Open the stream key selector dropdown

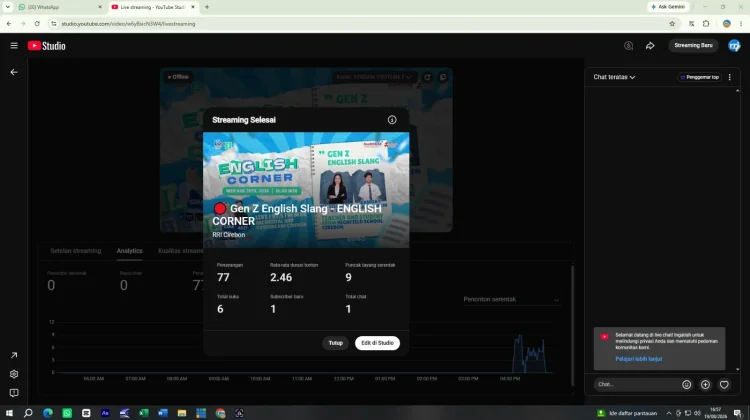point(374,77)
